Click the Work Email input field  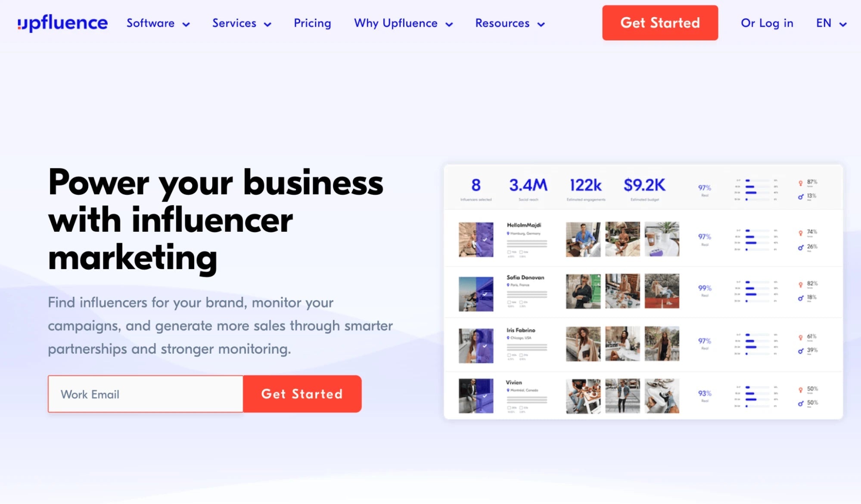[146, 394]
